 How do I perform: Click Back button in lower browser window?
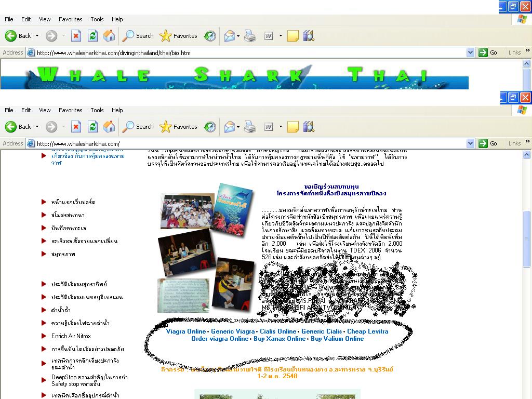(x=18, y=127)
